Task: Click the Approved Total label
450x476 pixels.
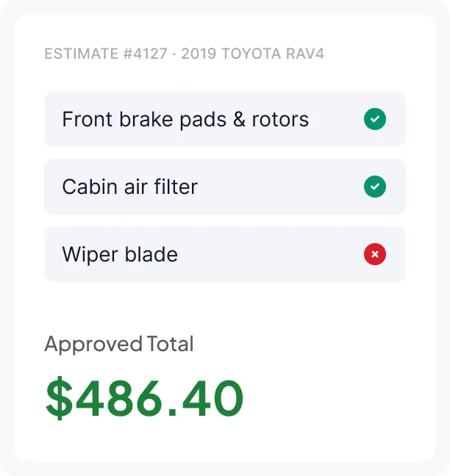Action: [x=119, y=345]
